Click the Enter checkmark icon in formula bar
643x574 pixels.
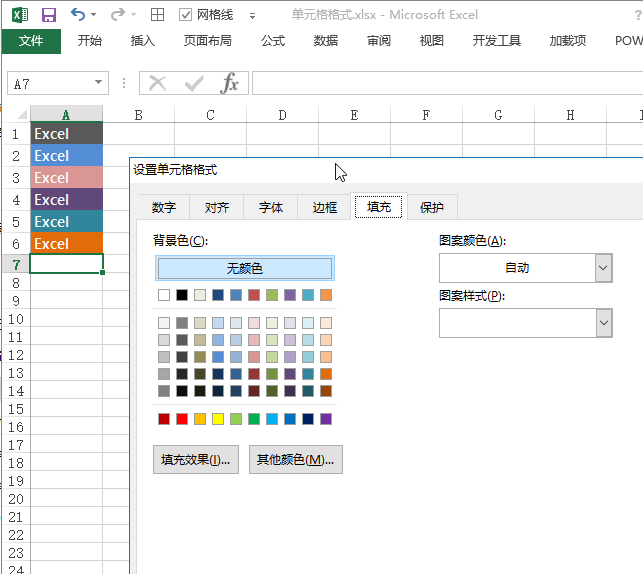click(x=194, y=83)
